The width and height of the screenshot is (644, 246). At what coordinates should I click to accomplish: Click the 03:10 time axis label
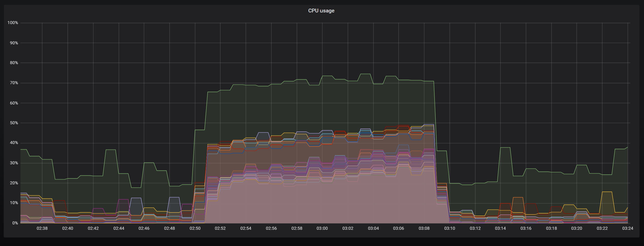coord(450,228)
